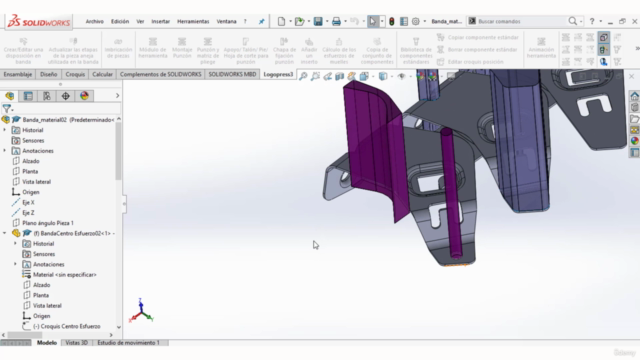Image resolution: width=640 pixels, height=360 pixels.
Task: Click the Buscar comandos search field
Action: pos(522,21)
